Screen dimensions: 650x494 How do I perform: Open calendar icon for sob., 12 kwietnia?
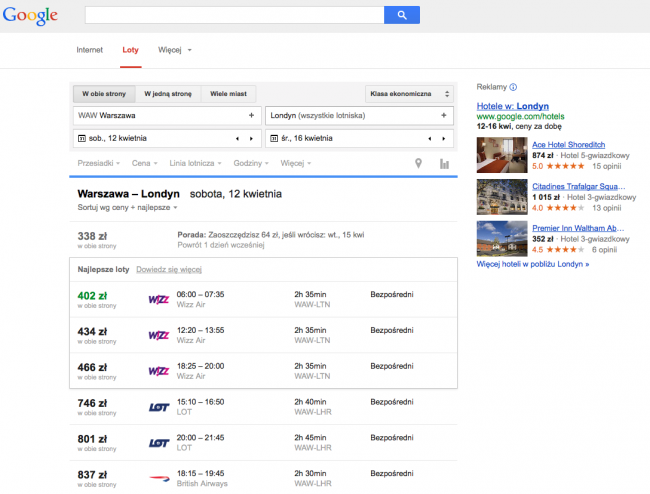pos(82,138)
